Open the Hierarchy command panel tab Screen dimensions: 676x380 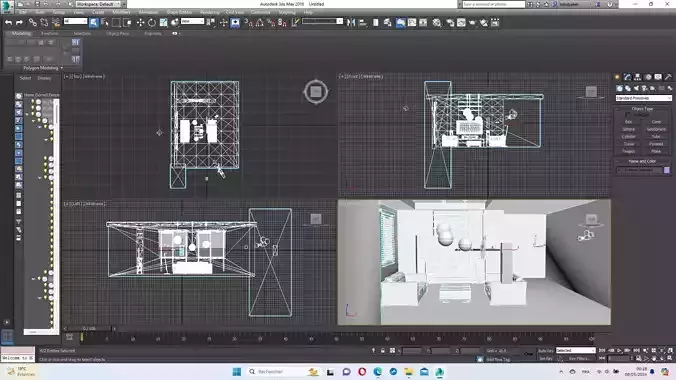[x=638, y=77]
